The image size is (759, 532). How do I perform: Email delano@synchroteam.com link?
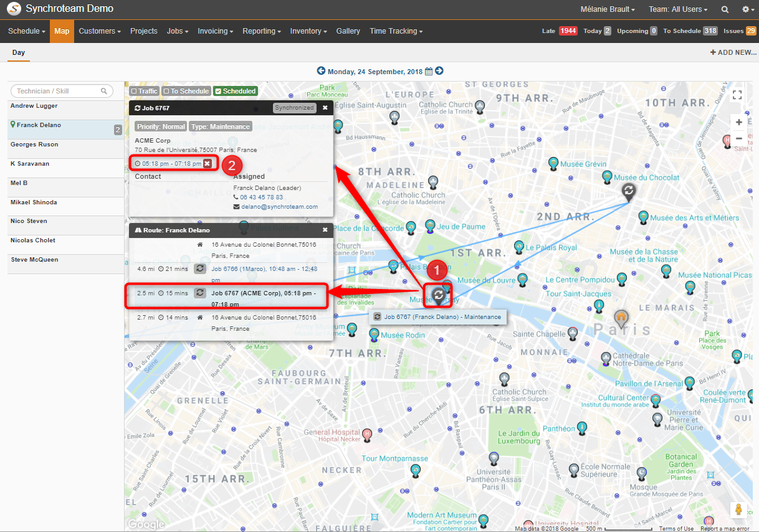(280, 207)
